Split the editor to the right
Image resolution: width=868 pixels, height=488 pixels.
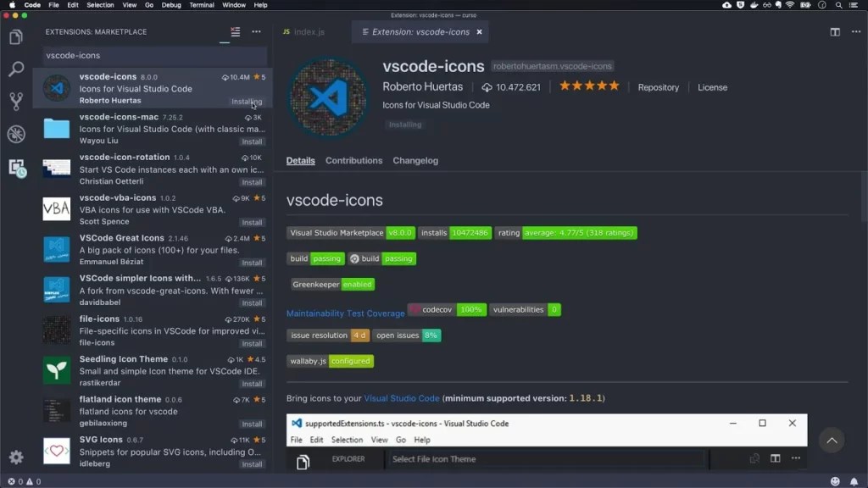point(835,31)
